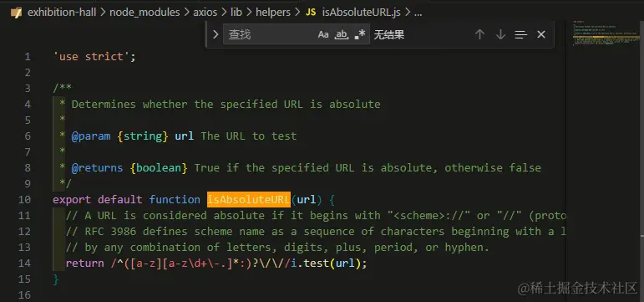Toggle Find in Selection icon
Screen dimensions: 644x302
click(520, 35)
